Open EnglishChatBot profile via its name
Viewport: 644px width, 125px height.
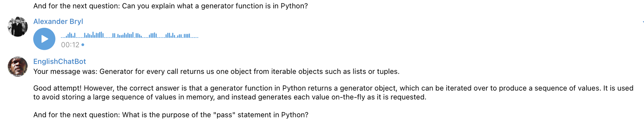[x=60, y=62]
